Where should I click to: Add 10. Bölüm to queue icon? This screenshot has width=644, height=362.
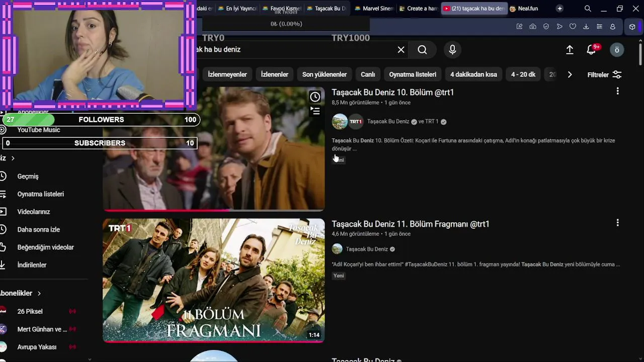coord(315,111)
